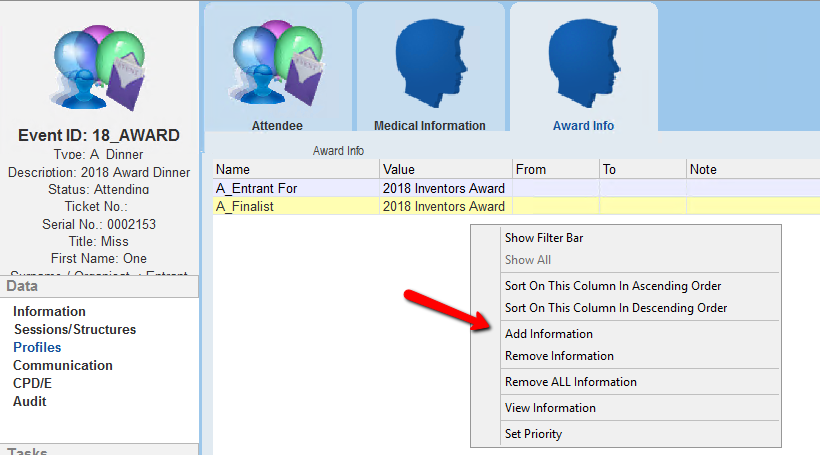Select View Information in context menu
This screenshot has width=820, height=455.
[x=550, y=408]
